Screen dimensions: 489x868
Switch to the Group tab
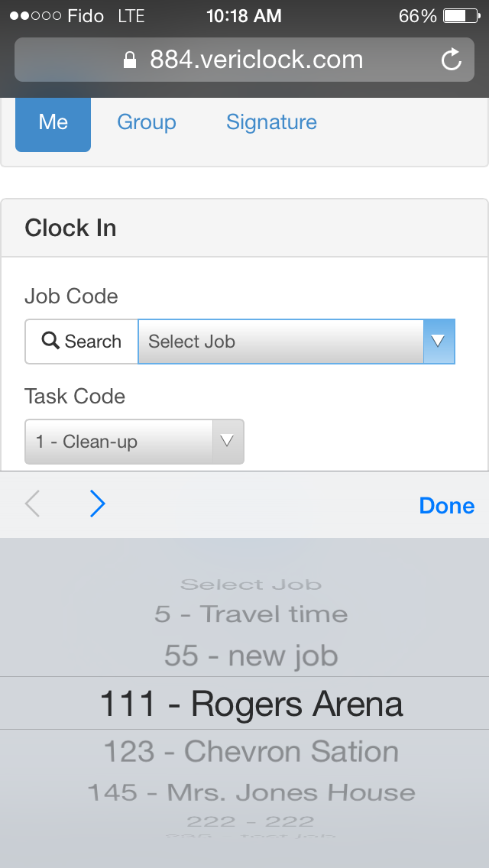point(147,122)
